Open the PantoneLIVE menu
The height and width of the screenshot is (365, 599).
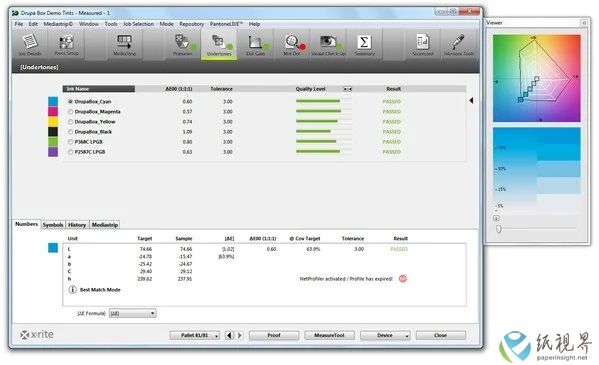tap(226, 24)
